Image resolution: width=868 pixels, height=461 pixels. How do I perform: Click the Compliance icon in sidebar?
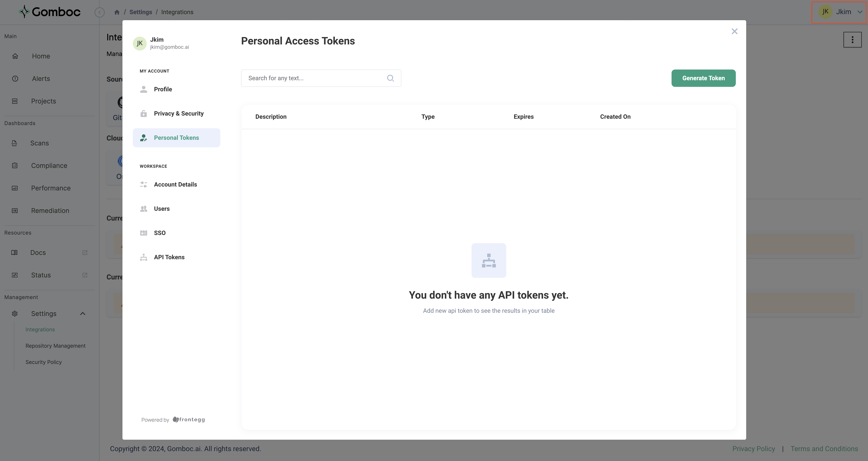15,166
